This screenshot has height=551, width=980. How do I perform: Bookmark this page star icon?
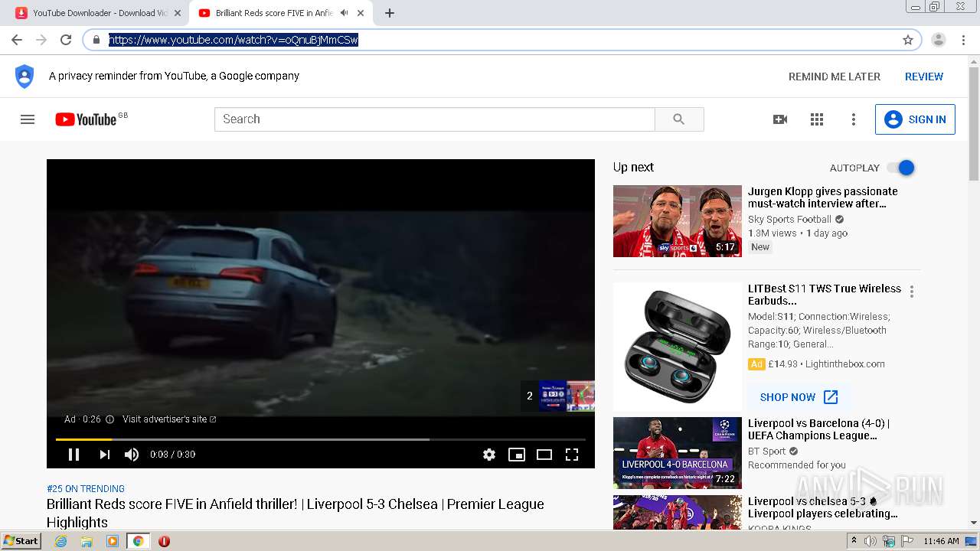[908, 40]
